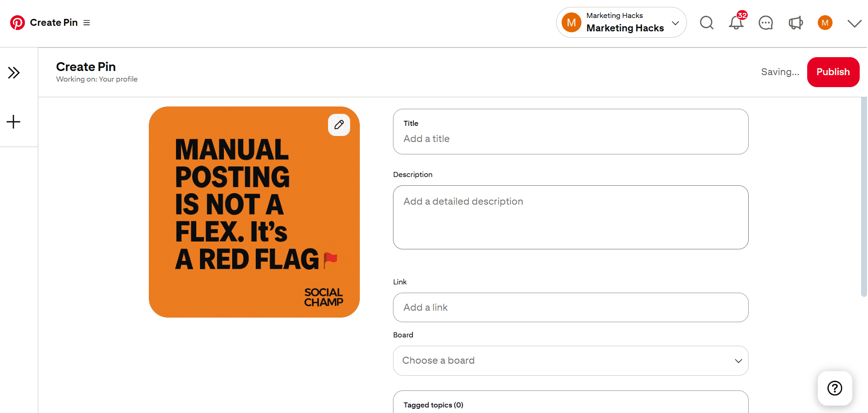
Task: Open the Create Pin hamburger menu
Action: pyautogui.click(x=87, y=23)
